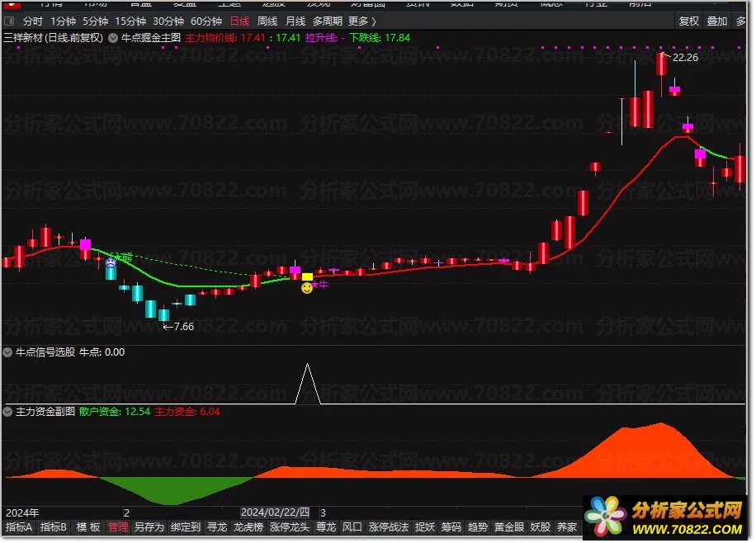Click the 牛点信号选股 panel title

tap(45, 352)
